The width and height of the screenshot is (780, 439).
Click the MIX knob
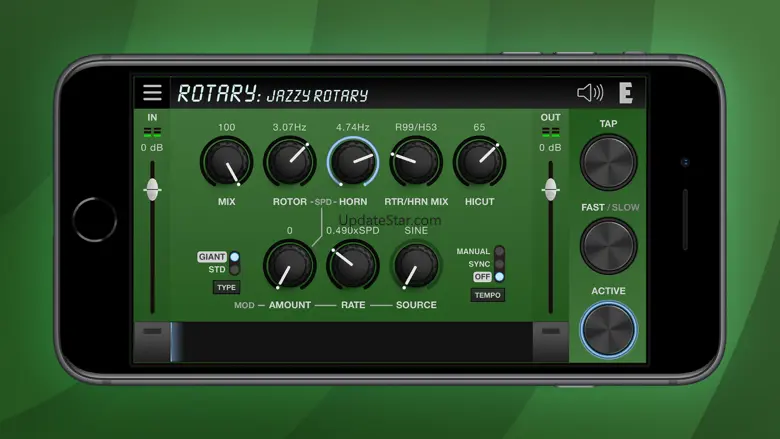(x=226, y=163)
